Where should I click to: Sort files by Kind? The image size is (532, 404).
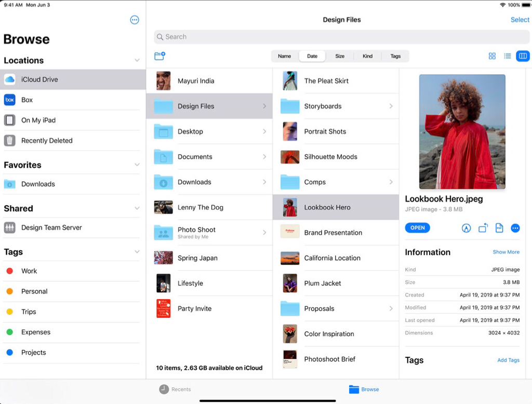point(367,56)
